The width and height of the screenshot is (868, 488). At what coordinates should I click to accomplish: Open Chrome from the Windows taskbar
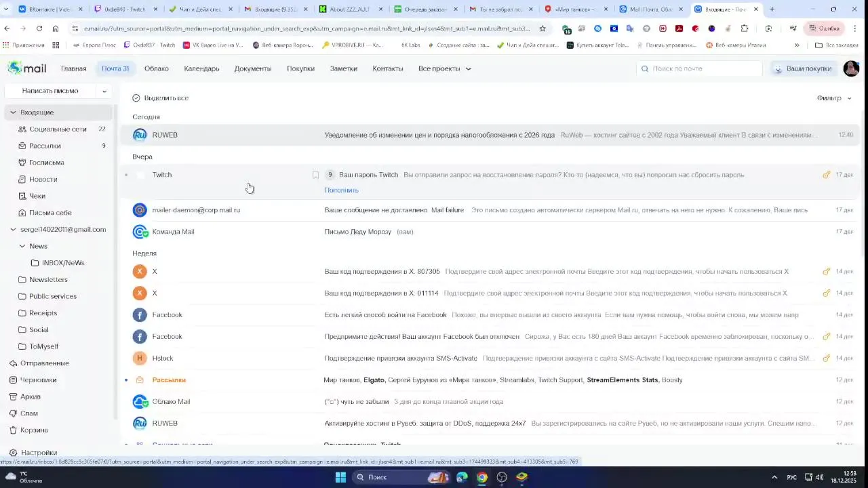[481, 477]
